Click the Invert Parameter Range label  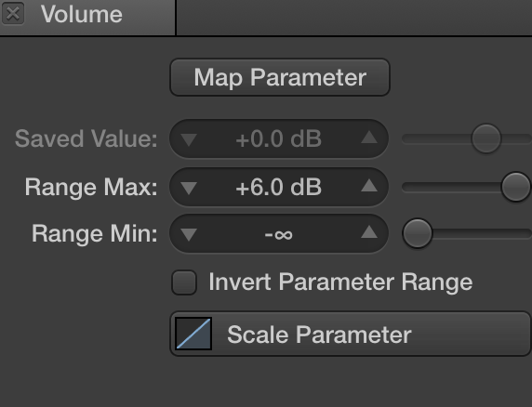click(340, 282)
